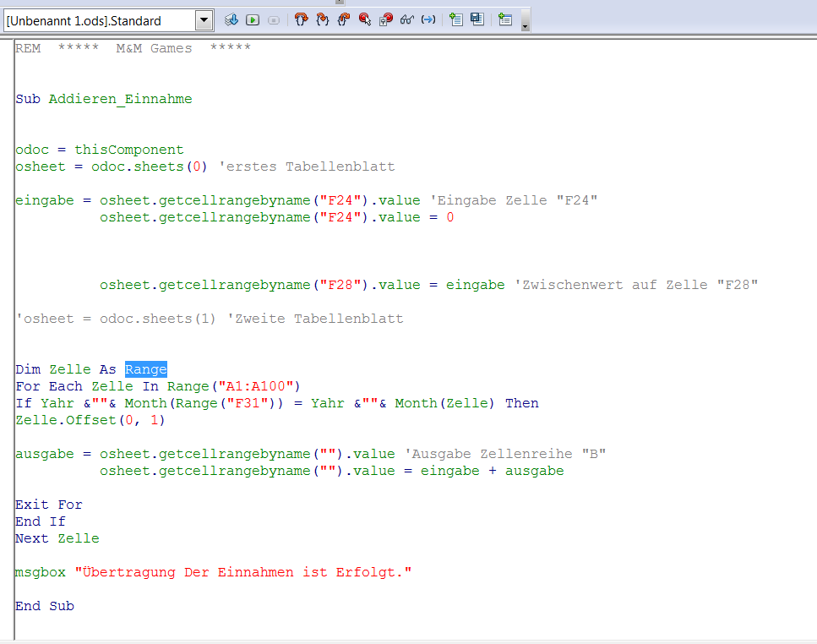Place cursor on Sub Addieren_Einnahme line

coord(103,99)
